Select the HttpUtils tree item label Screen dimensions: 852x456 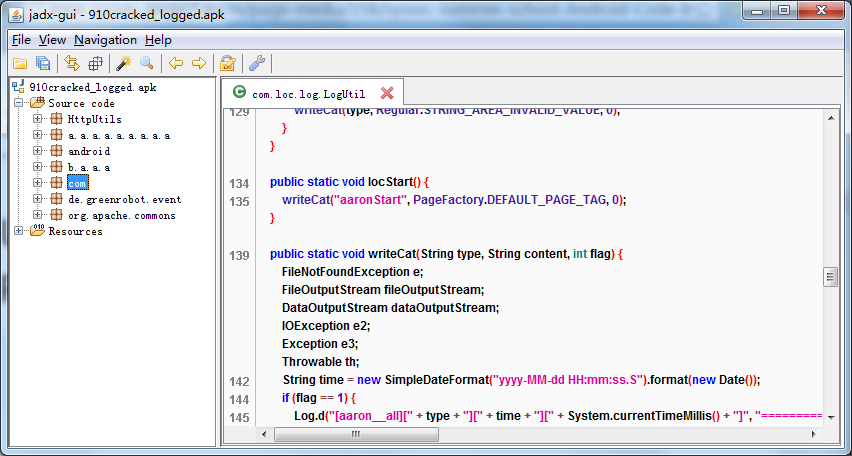95,119
